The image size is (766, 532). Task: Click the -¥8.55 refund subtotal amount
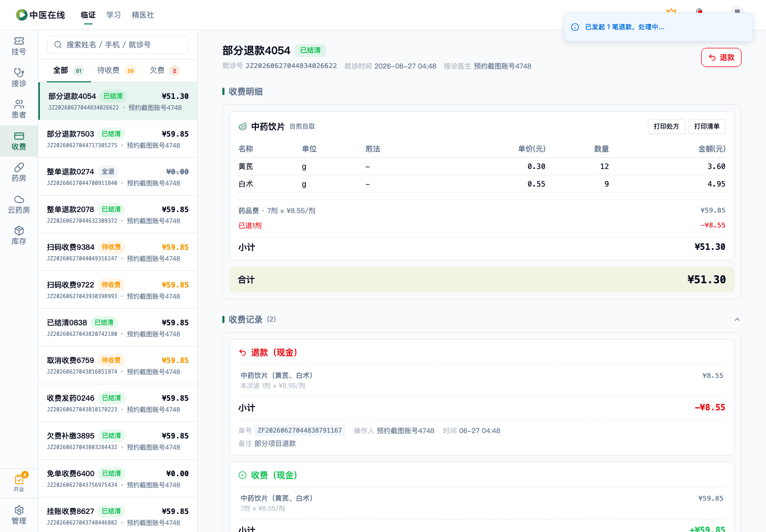[x=710, y=408]
